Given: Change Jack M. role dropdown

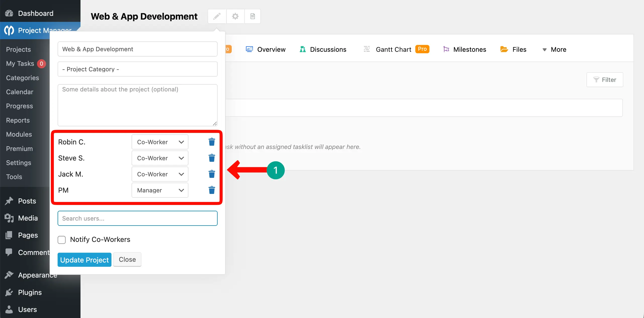Looking at the screenshot, I should click(x=159, y=174).
